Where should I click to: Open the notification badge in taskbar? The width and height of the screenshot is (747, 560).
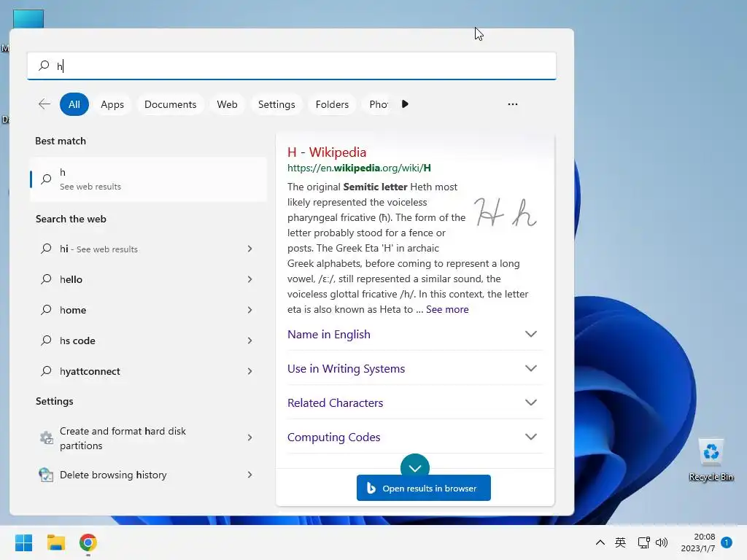(727, 542)
